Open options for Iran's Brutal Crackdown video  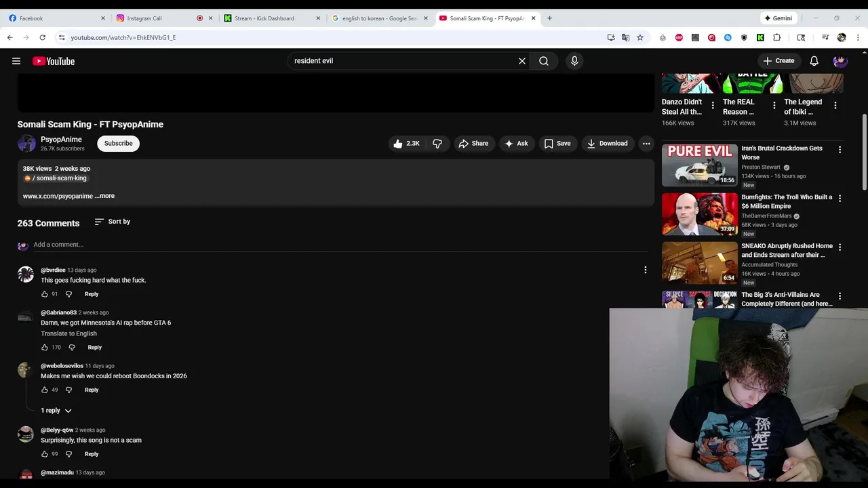[x=840, y=150]
